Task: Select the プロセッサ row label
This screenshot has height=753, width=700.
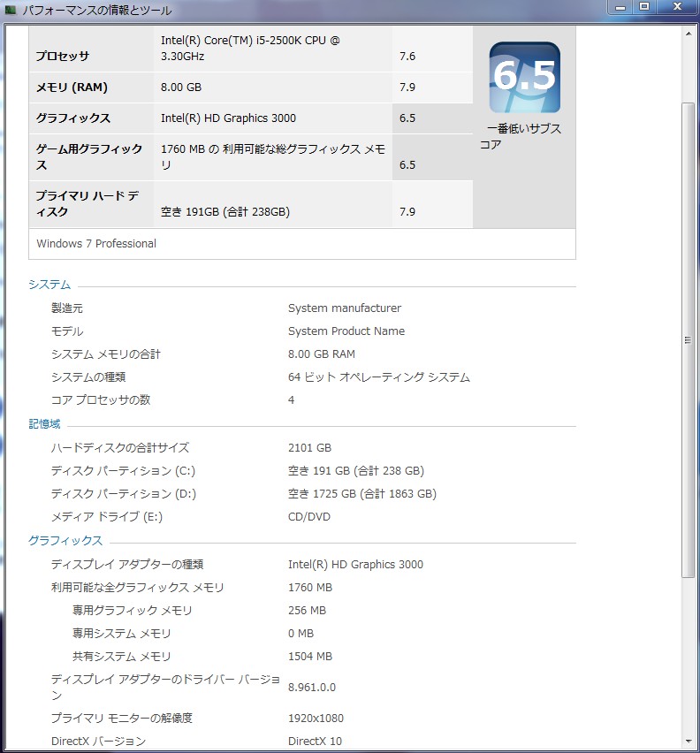Action: [x=63, y=57]
